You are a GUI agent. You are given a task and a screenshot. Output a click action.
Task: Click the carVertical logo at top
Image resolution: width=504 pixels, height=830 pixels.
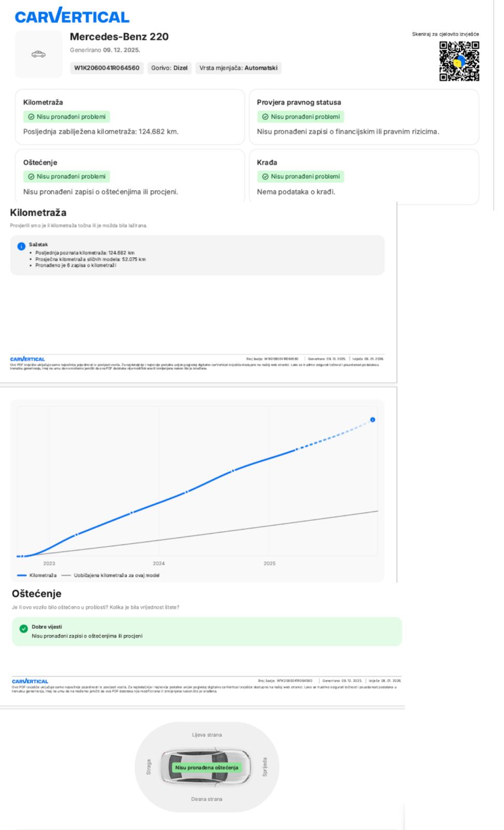click(x=72, y=16)
